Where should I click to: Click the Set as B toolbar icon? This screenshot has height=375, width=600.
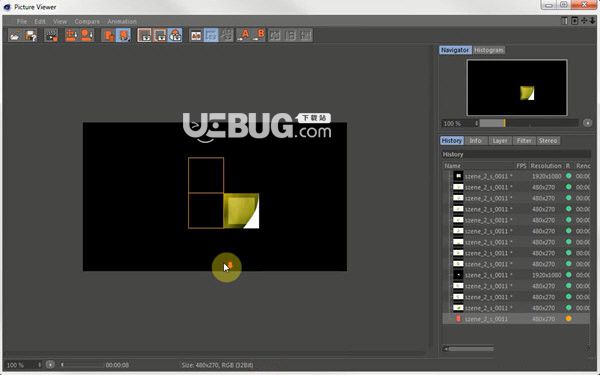259,36
